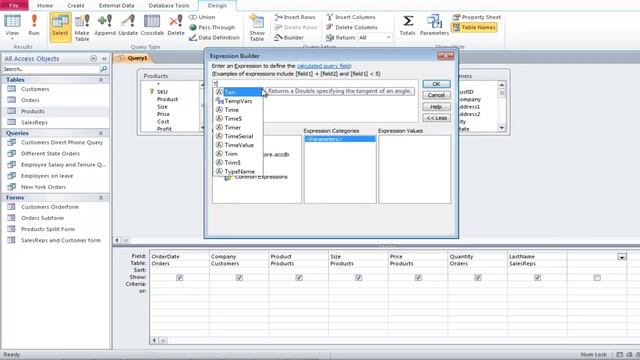
Task: Click Insert Rows in Query Setup
Action: point(295,17)
